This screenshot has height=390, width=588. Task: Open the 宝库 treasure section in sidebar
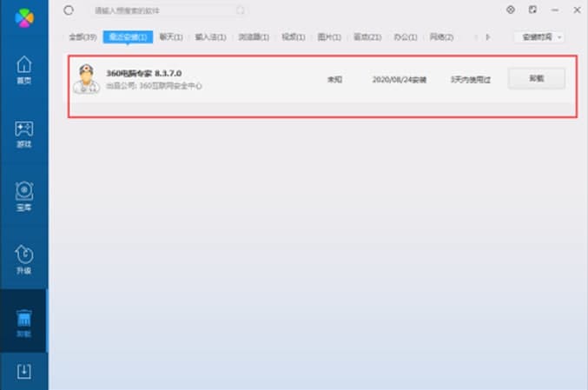point(24,197)
